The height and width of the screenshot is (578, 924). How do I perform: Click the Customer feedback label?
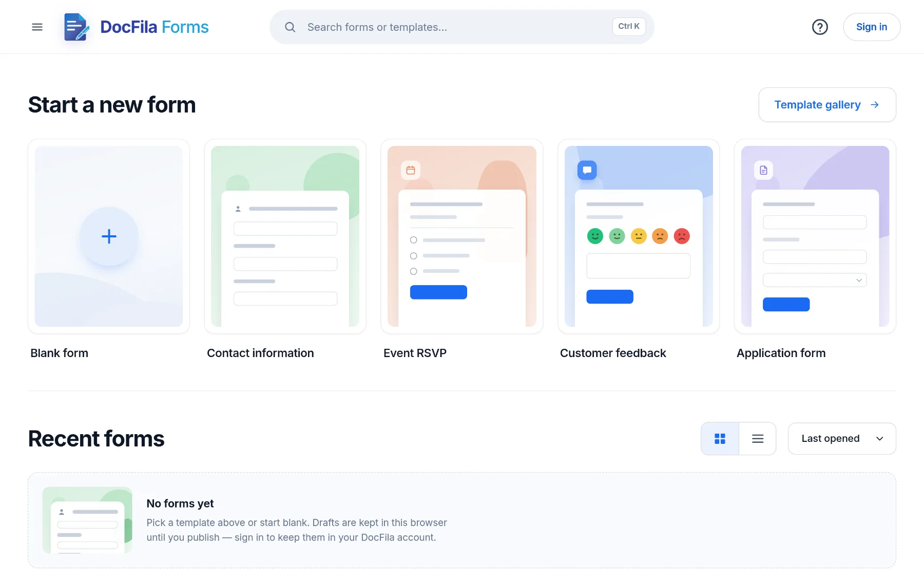(x=613, y=353)
